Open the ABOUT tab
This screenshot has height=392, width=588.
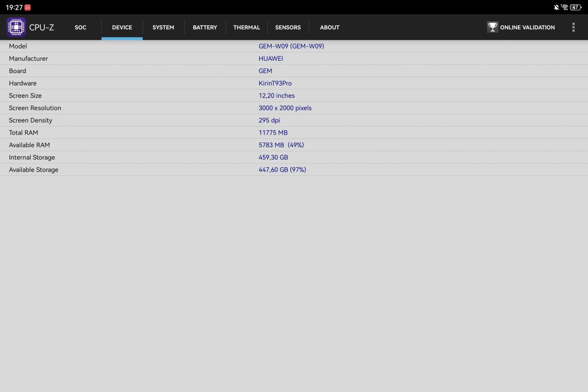[330, 27]
